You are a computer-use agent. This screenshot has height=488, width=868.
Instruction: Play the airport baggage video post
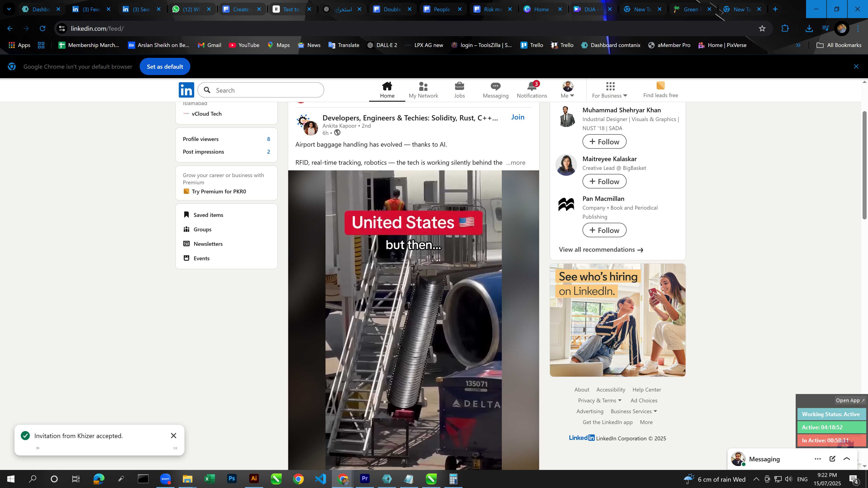coord(413,320)
